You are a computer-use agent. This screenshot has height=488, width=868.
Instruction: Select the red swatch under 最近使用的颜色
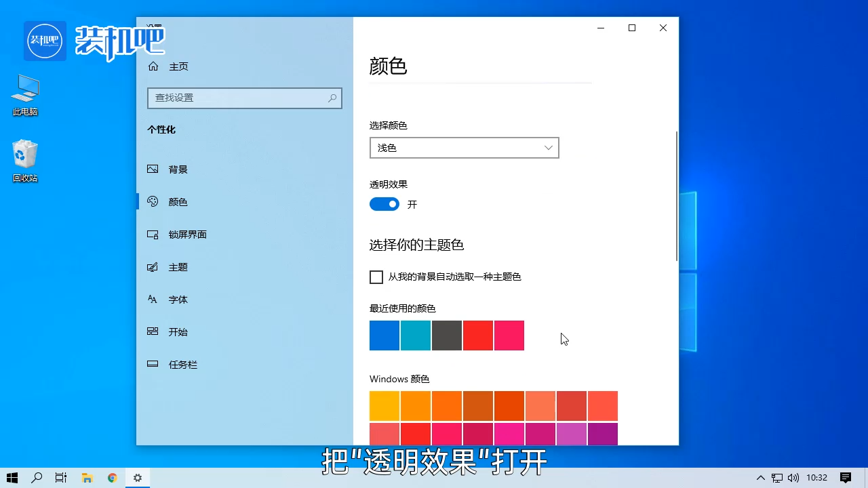pos(477,335)
